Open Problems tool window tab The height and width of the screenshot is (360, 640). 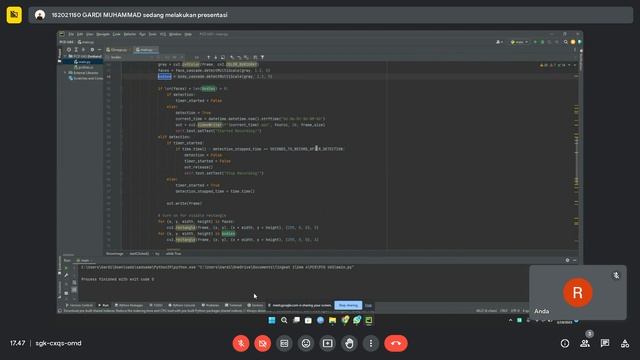[x=211, y=305]
